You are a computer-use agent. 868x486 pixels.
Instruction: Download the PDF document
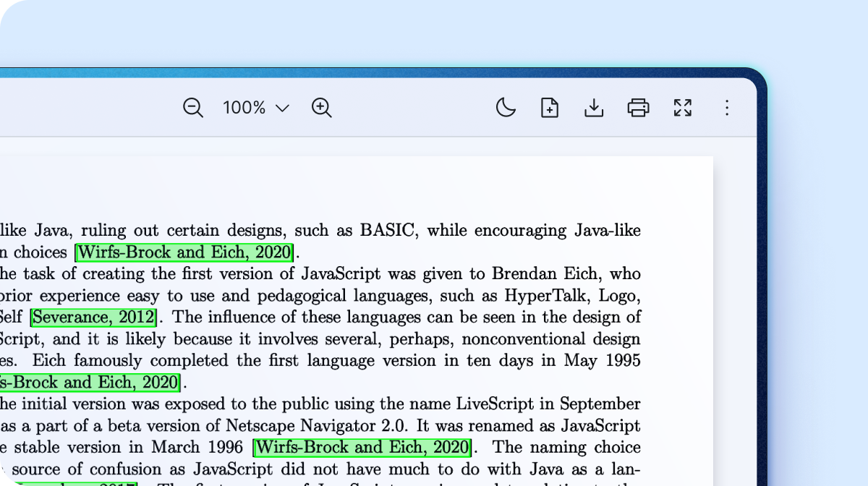click(x=594, y=108)
